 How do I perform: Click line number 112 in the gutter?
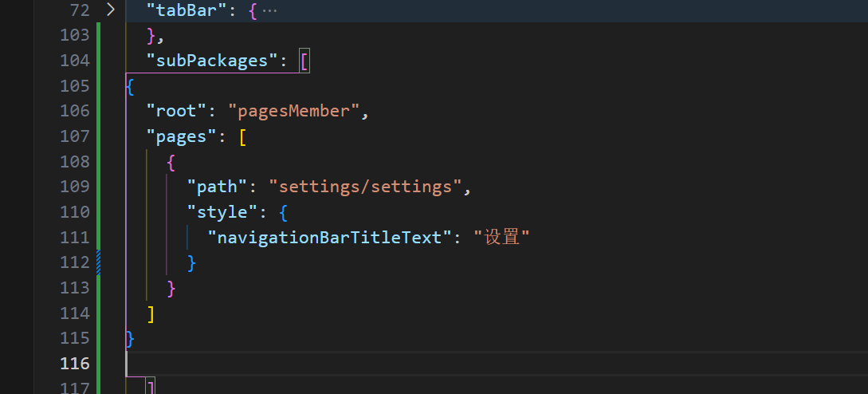pos(75,262)
